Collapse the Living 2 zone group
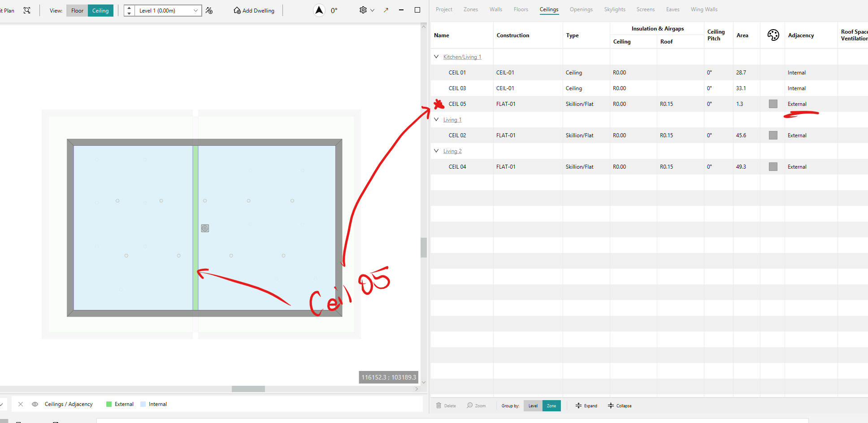Image resolution: width=868 pixels, height=423 pixels. 436,151
